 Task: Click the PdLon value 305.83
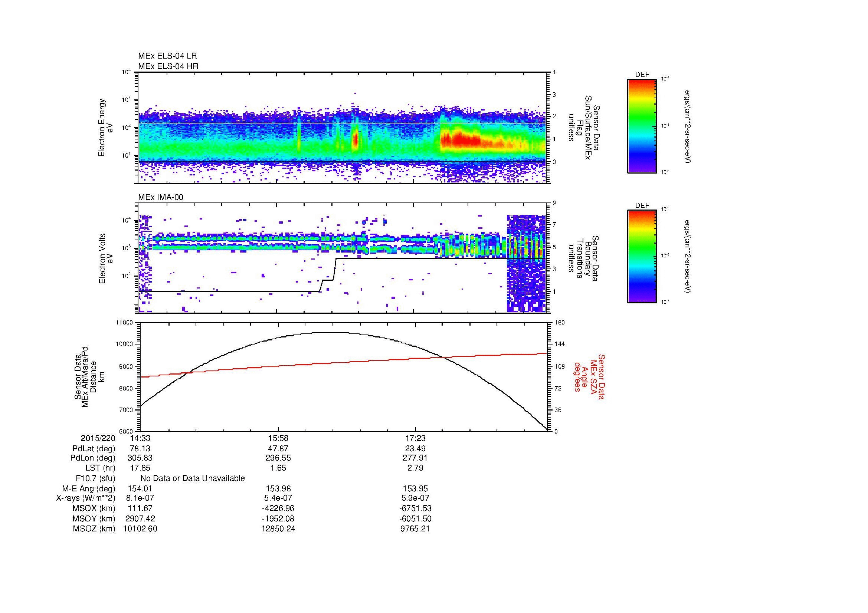coord(140,458)
